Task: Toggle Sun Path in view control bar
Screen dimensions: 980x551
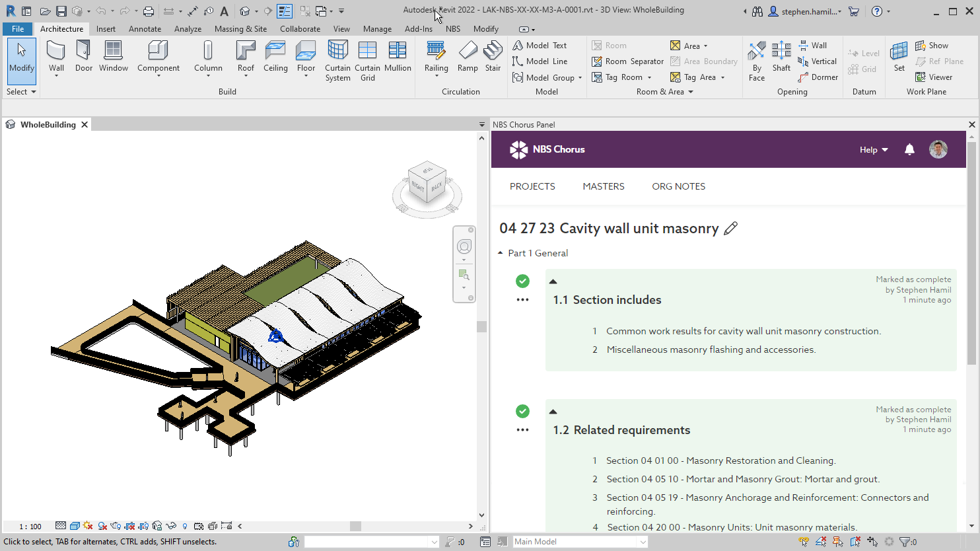Action: [88, 526]
